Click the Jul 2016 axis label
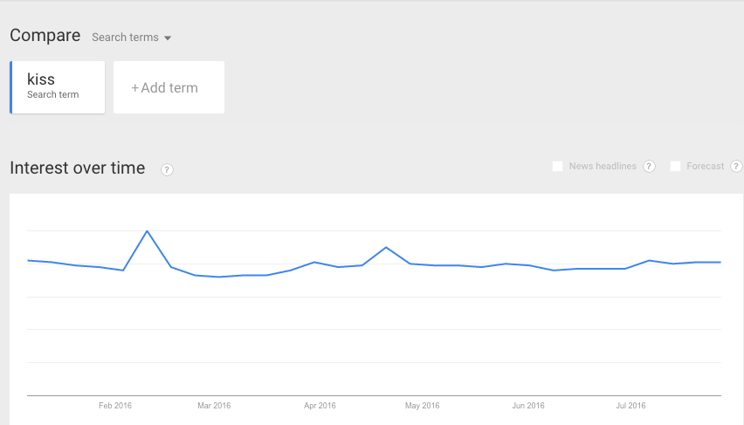The image size is (744, 425). pyautogui.click(x=631, y=406)
